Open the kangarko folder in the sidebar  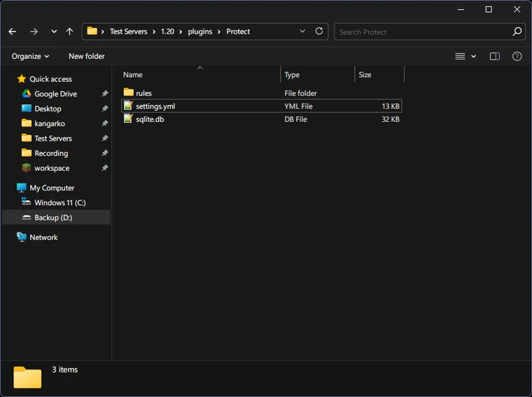point(50,123)
